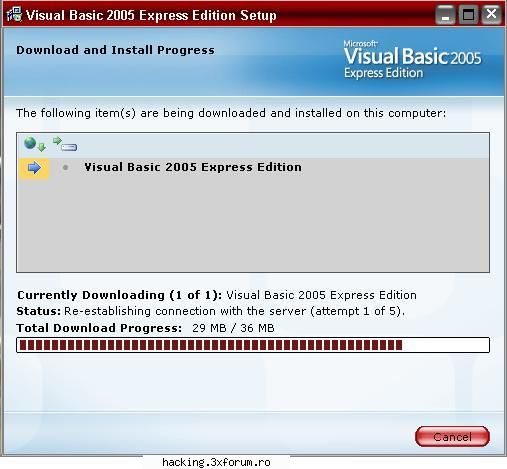Image resolution: width=507 pixels, height=469 pixels.
Task: Click the '29 MB / 36 MB' progress value
Action: [x=233, y=328]
